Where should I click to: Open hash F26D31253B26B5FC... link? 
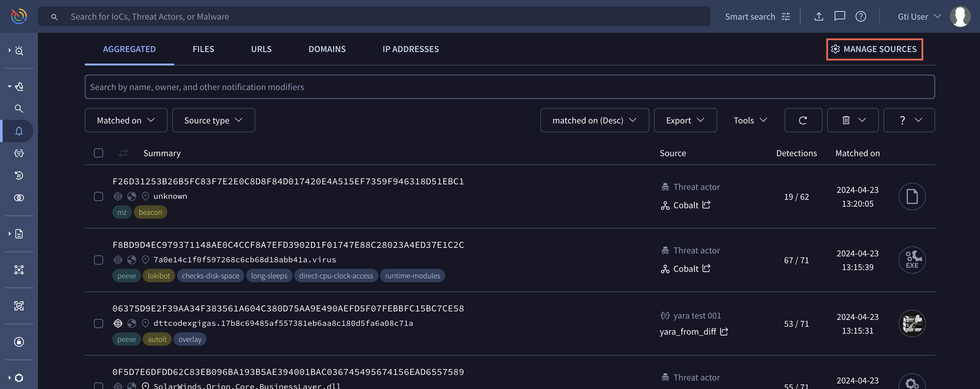(288, 181)
